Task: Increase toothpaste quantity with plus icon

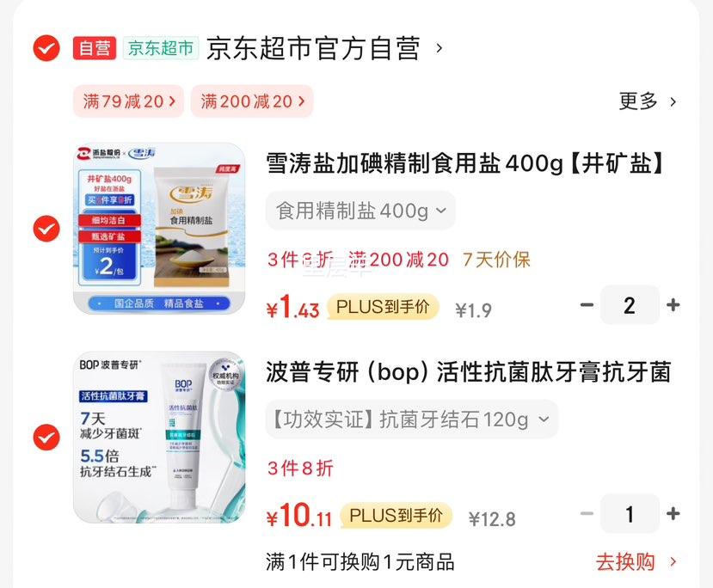Action: click(x=673, y=513)
